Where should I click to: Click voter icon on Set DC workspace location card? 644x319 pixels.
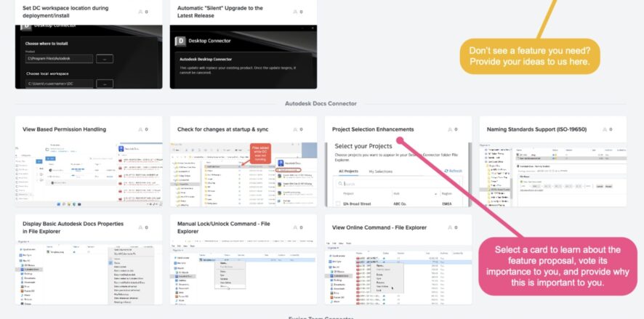pos(140,12)
